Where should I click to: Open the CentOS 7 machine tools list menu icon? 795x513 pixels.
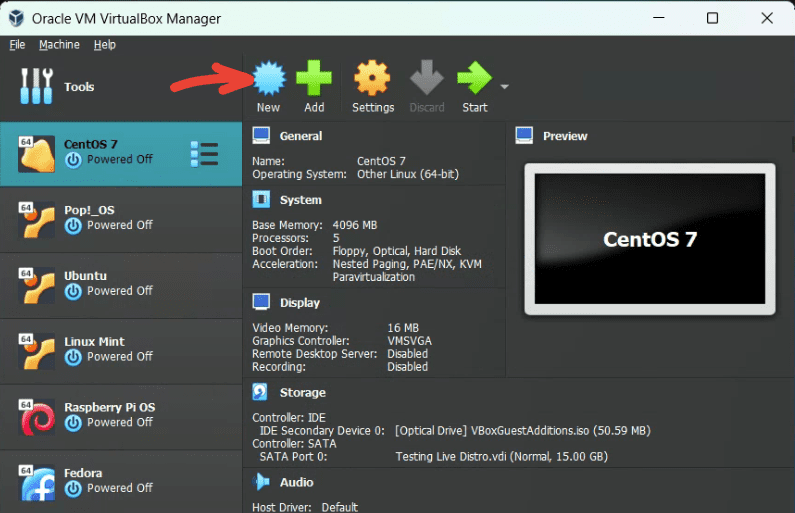coord(204,154)
